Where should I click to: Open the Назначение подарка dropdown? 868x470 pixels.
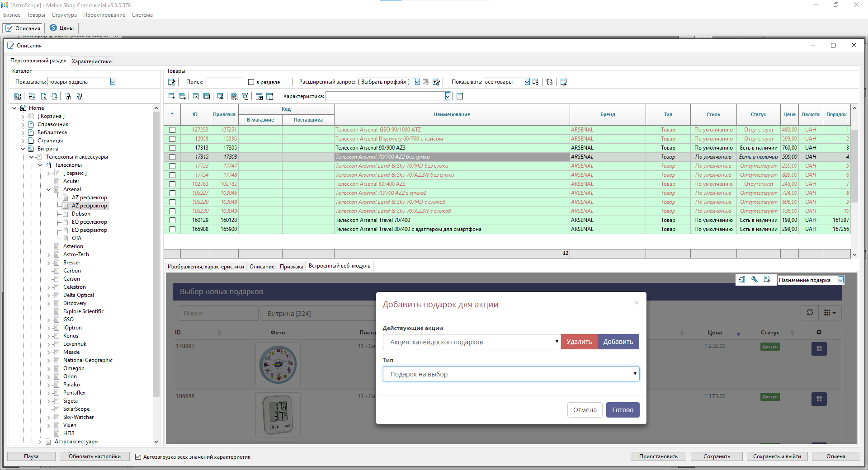[841, 280]
